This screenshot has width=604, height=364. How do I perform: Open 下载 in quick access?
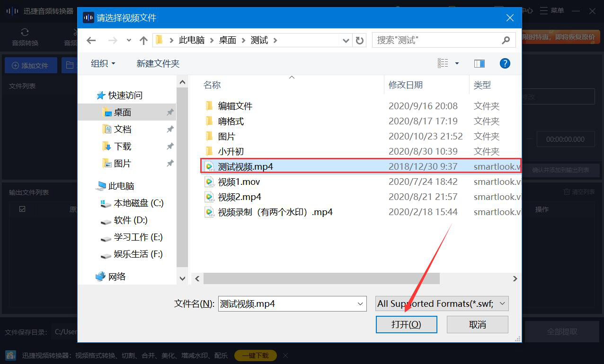123,147
